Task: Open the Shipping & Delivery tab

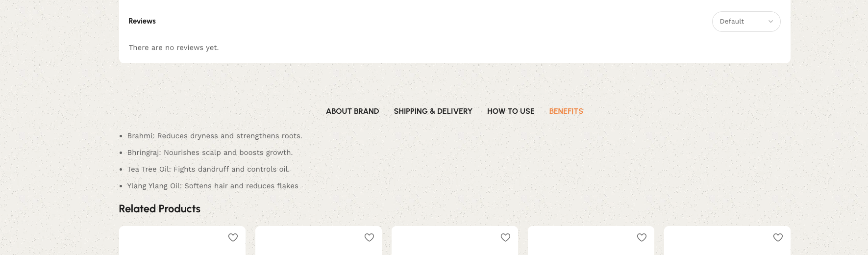Action: (433, 111)
